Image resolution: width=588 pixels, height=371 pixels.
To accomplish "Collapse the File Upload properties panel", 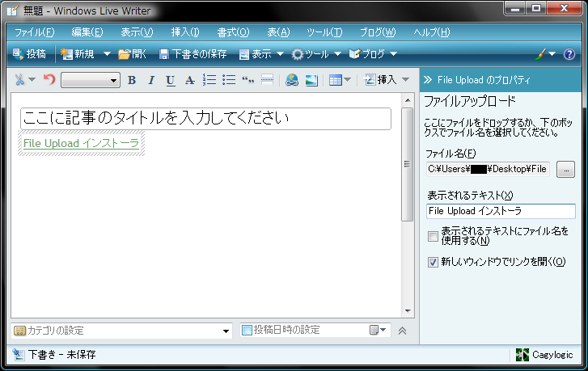I will click(428, 80).
